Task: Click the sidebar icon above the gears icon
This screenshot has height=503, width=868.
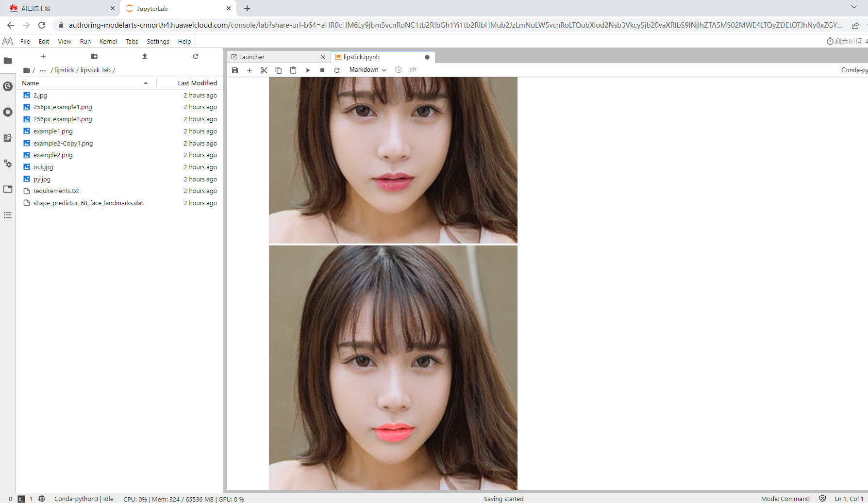Action: pos(8,138)
